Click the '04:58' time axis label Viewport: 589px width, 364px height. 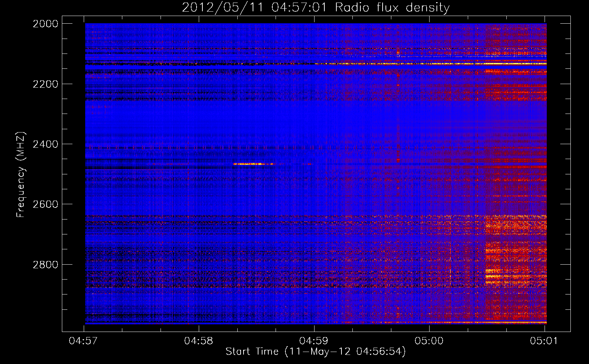[x=199, y=341]
